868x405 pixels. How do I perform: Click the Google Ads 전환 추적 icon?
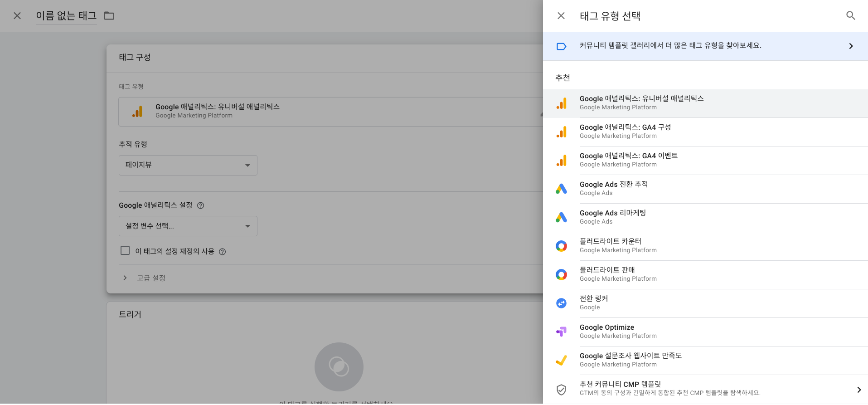click(x=561, y=189)
